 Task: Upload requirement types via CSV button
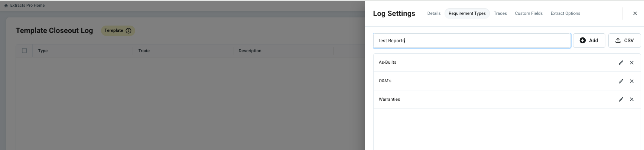click(x=624, y=40)
